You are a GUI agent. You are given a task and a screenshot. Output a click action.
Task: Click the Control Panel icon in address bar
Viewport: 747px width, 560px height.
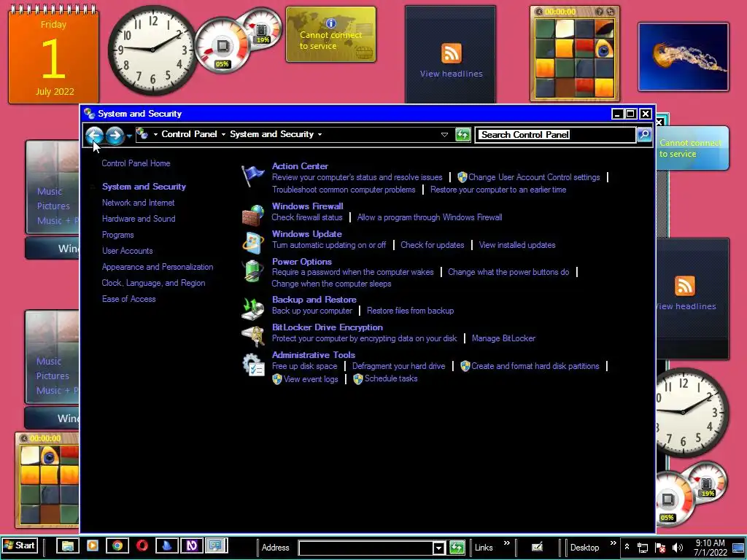(142, 134)
